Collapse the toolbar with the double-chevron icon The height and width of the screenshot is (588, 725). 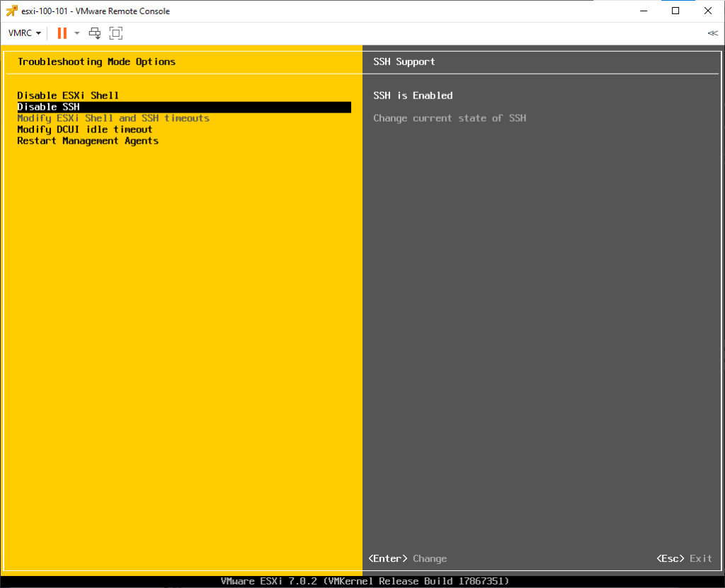(x=712, y=33)
